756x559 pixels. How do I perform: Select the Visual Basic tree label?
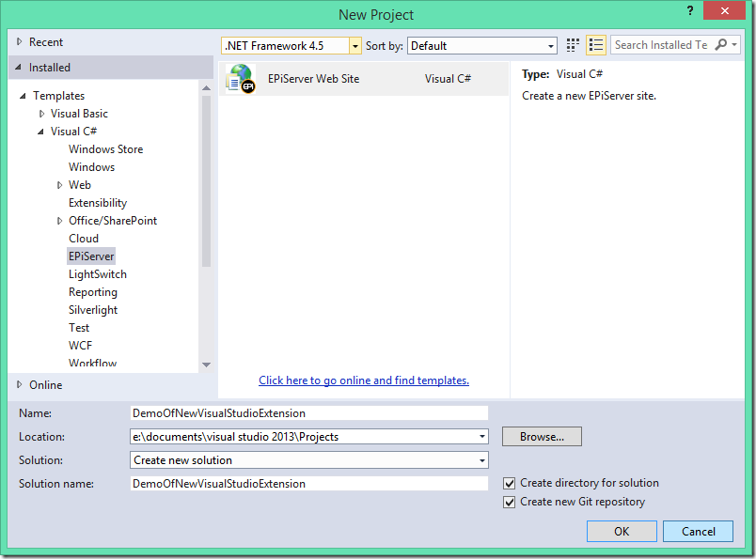(79, 114)
